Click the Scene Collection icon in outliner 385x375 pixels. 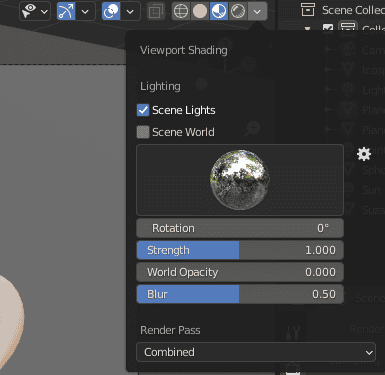pyautogui.click(x=308, y=10)
